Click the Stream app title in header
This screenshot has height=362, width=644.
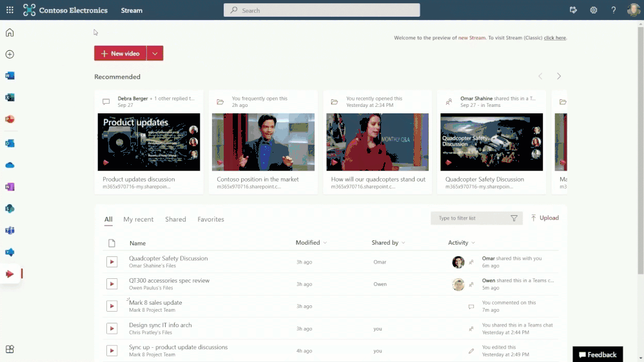pyautogui.click(x=132, y=10)
